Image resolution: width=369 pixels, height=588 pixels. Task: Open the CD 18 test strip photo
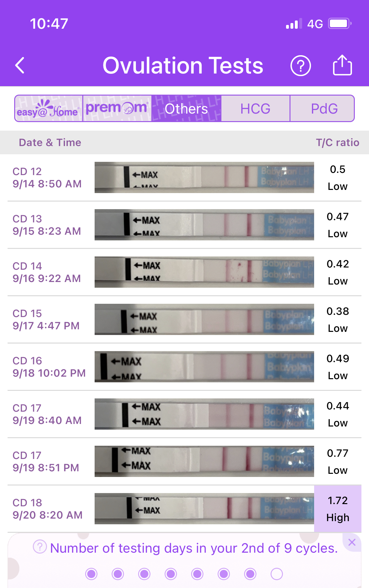(x=204, y=509)
